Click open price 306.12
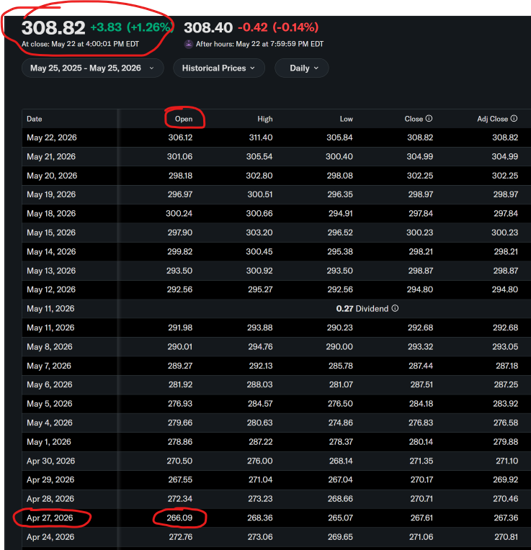This screenshot has width=531, height=550. 180,138
